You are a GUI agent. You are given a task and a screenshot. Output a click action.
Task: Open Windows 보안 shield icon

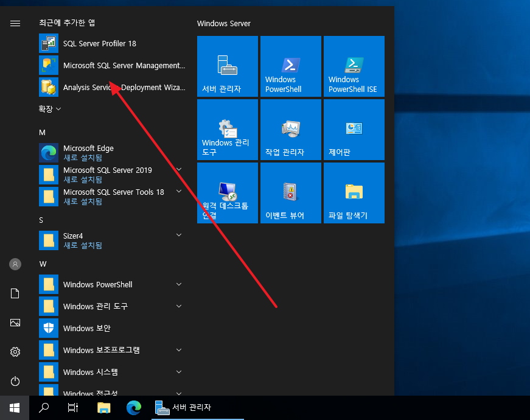49,328
